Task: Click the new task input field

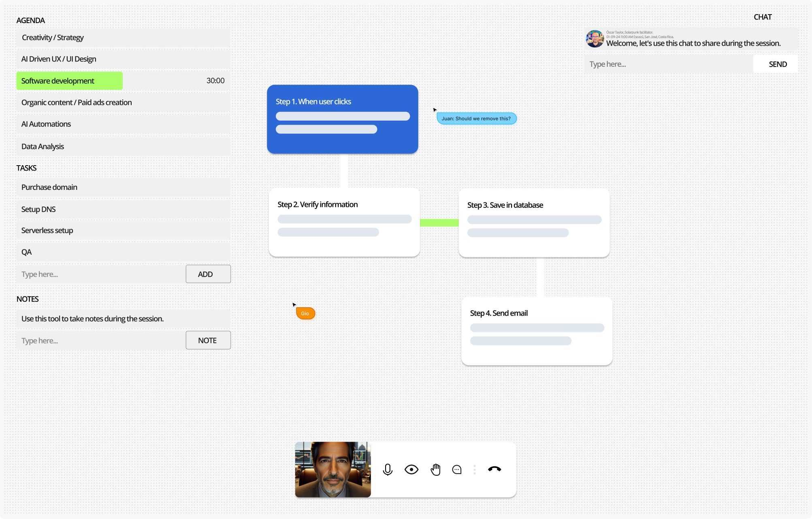Action: [x=101, y=274]
